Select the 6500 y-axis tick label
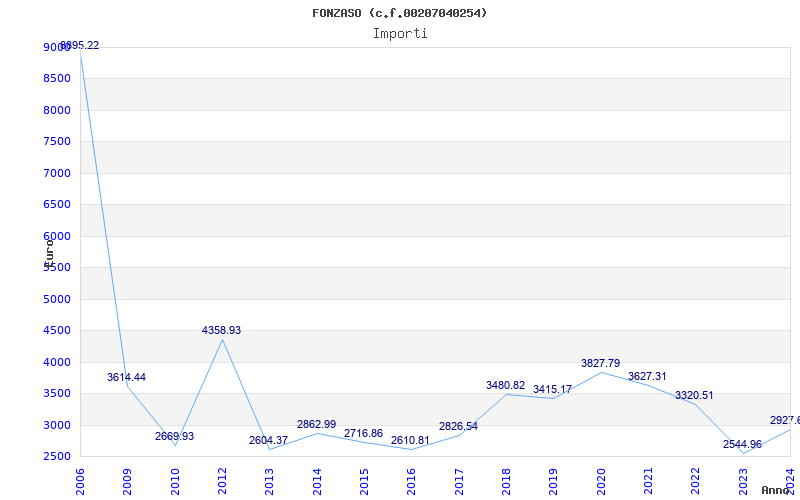The image size is (800, 500). click(x=57, y=205)
